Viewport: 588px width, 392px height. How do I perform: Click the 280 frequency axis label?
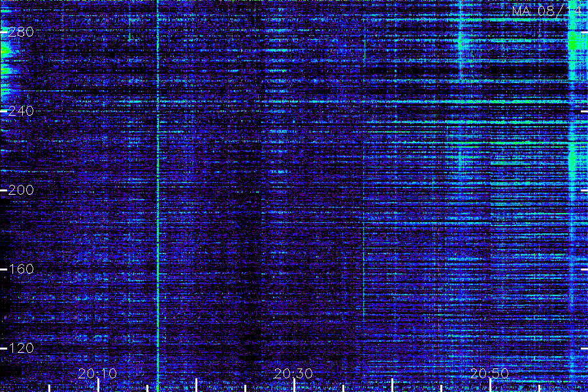click(21, 32)
